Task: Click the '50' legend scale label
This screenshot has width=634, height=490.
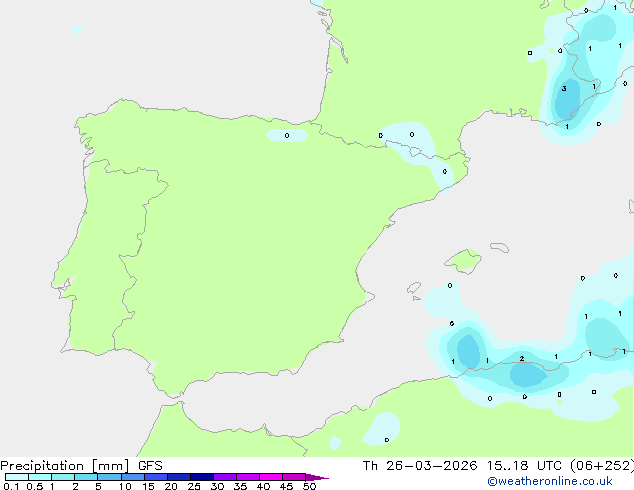Action: (309, 486)
